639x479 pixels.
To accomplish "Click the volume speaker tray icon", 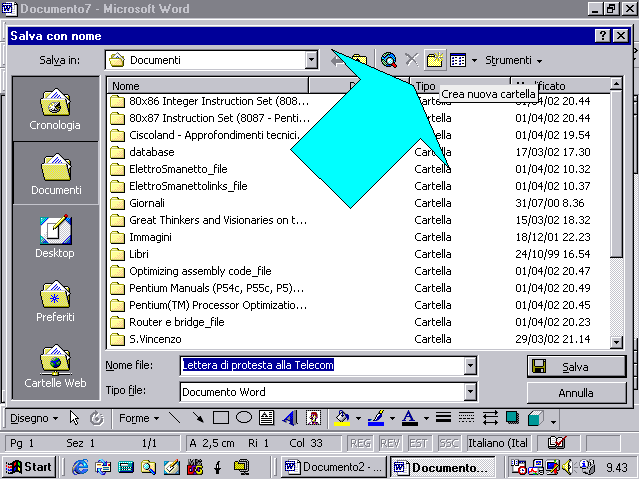I will [567, 467].
